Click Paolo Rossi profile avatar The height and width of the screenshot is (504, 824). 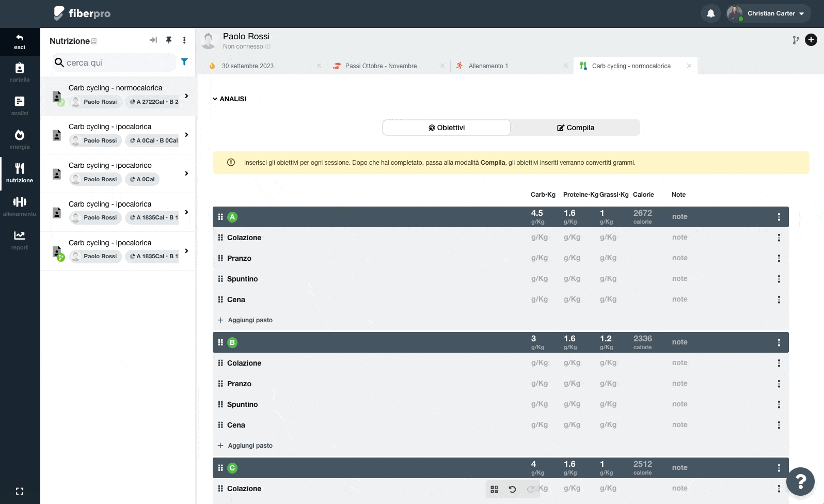[x=209, y=40]
